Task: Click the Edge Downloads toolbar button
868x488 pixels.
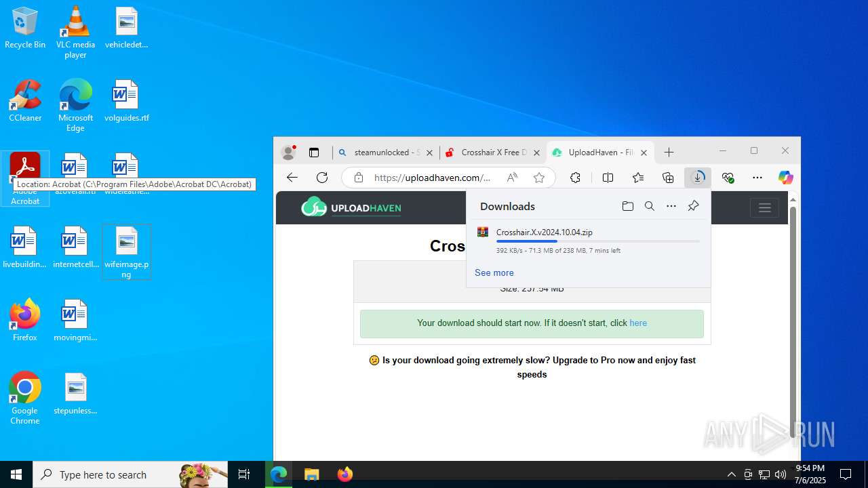Action: tap(698, 178)
